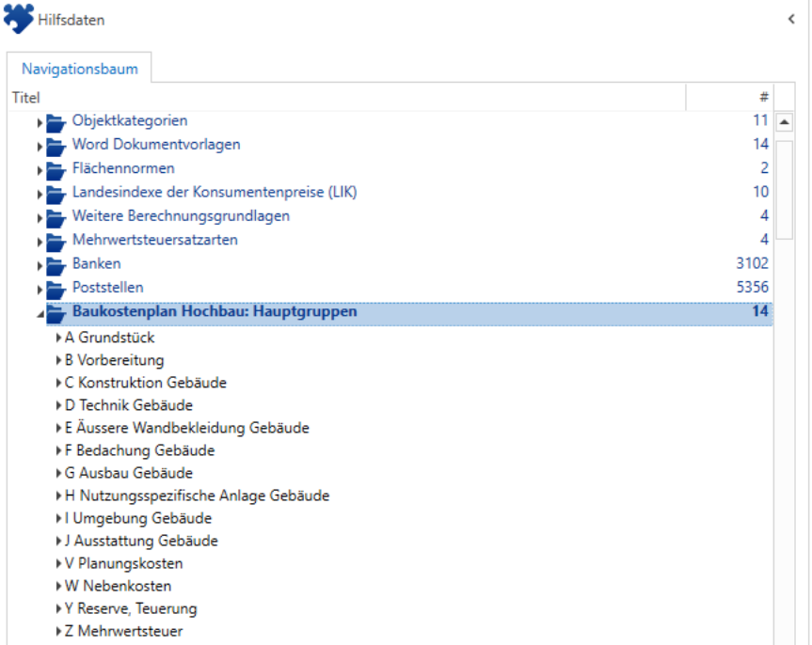
Task: Click the Weitere Berechnungsgrundlagen folder icon
Action: pyautogui.click(x=56, y=218)
